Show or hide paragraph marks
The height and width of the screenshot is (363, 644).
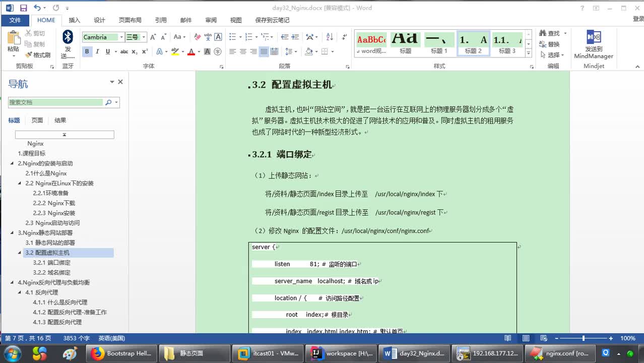click(x=345, y=37)
